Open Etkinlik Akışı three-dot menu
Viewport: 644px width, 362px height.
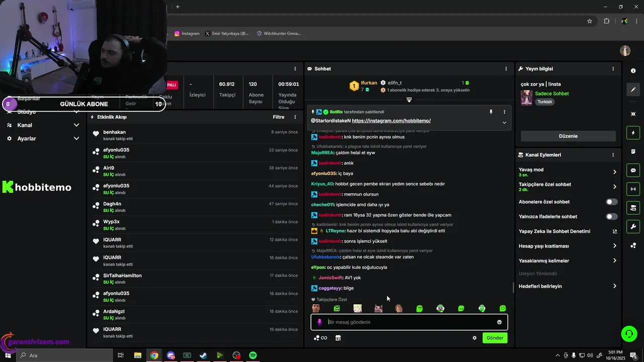click(x=295, y=117)
